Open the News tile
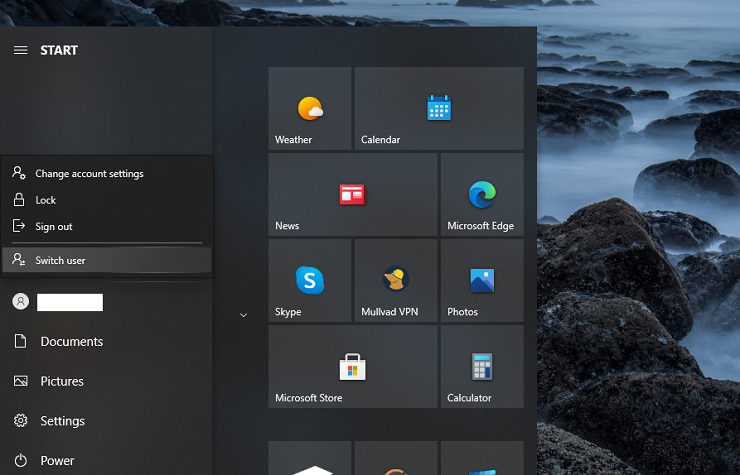Viewport: 740px width, 475px height. (x=353, y=195)
